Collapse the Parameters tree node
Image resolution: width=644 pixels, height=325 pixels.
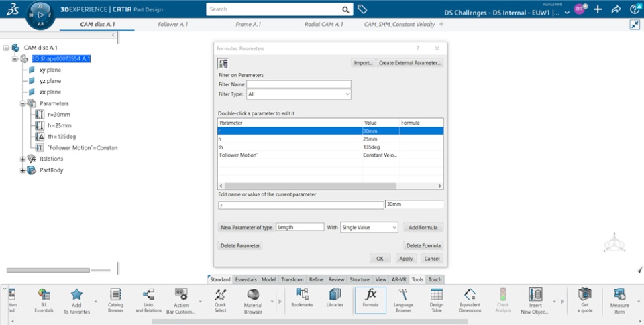pyautogui.click(x=23, y=103)
